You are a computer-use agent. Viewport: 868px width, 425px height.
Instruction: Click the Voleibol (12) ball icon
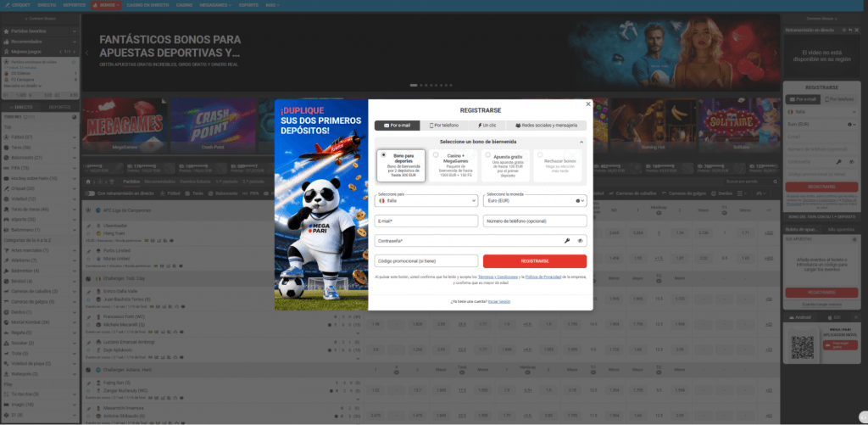(7, 199)
